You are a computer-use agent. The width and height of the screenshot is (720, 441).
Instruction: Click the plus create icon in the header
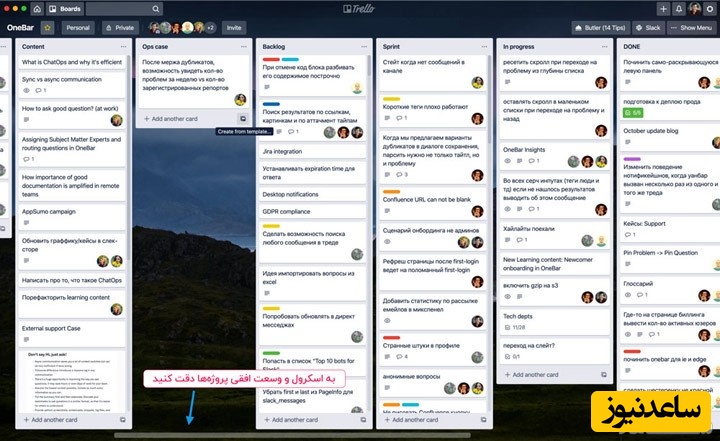pos(663,9)
